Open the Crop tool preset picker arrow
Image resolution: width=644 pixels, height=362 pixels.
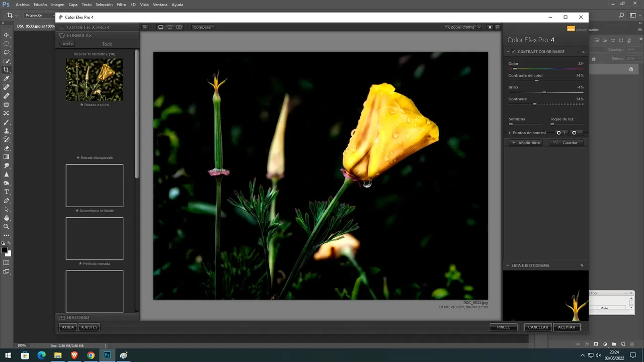(17, 16)
